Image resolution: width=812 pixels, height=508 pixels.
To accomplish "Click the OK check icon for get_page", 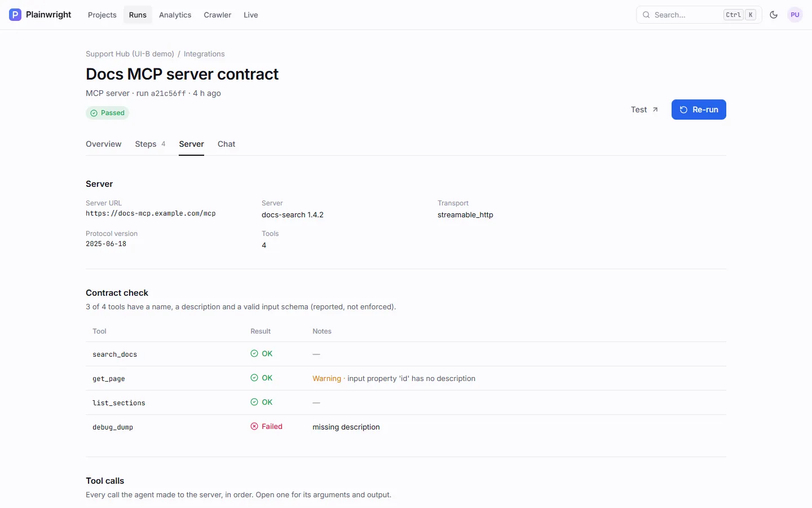I will point(254,378).
